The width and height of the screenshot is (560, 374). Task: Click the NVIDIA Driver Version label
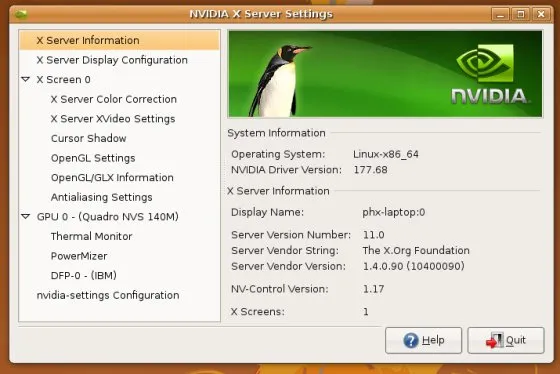286,170
